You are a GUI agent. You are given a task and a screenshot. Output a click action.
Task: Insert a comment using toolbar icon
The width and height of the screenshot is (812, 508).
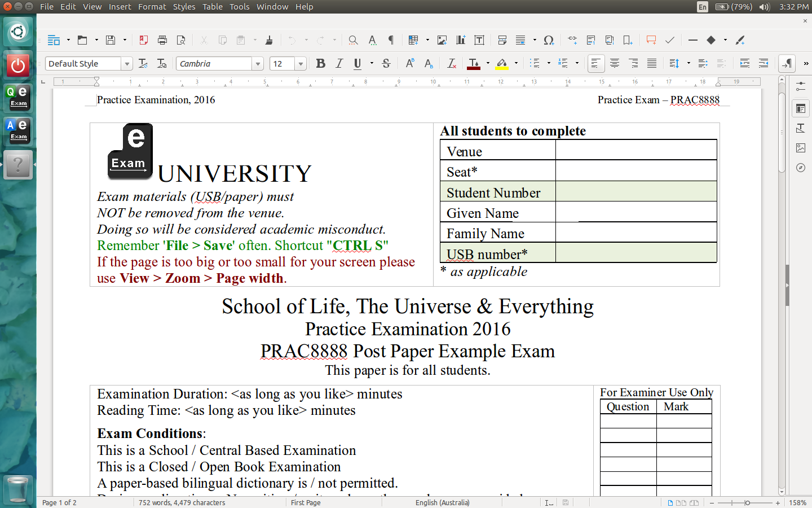click(651, 40)
